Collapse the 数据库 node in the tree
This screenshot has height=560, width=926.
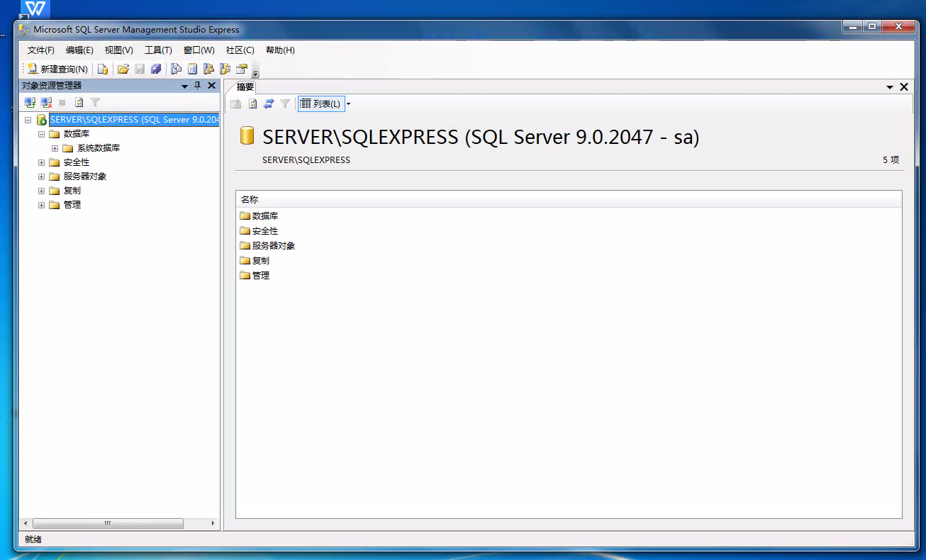pyautogui.click(x=41, y=134)
